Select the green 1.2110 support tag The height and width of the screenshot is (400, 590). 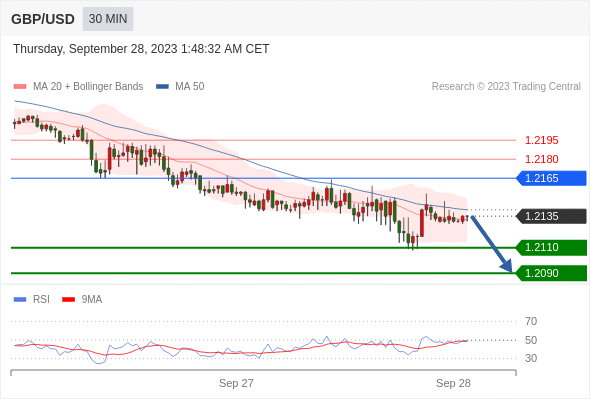click(552, 248)
